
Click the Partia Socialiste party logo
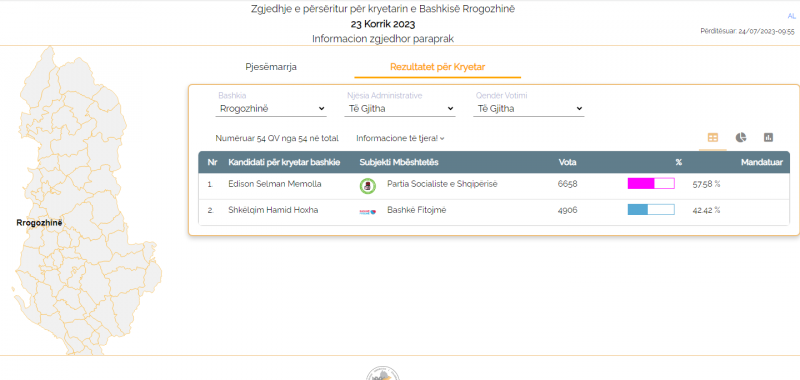367,186
